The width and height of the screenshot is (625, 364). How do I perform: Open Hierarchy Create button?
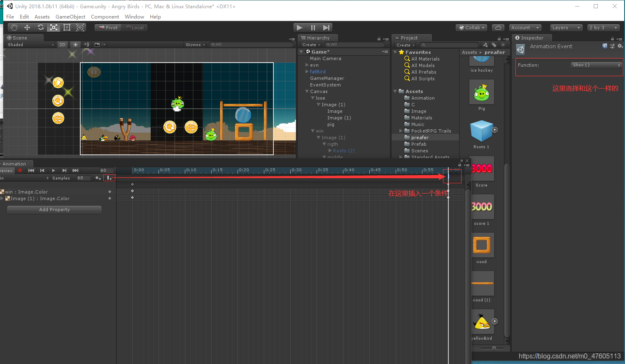(311, 45)
